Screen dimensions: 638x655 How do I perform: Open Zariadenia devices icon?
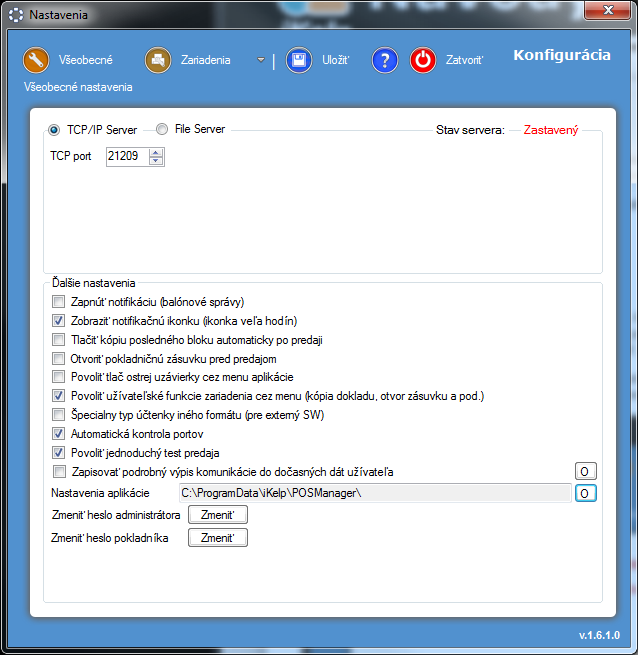(158, 60)
